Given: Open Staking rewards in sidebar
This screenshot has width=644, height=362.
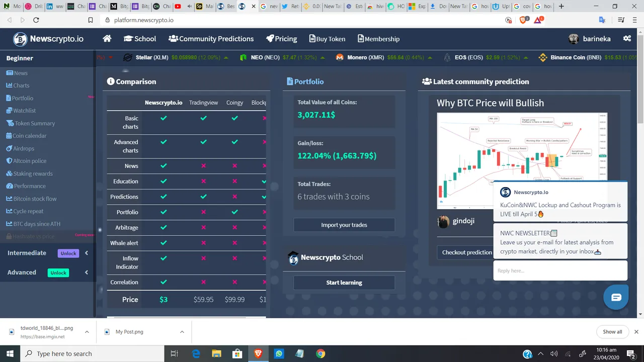Looking at the screenshot, I should 29,173.
